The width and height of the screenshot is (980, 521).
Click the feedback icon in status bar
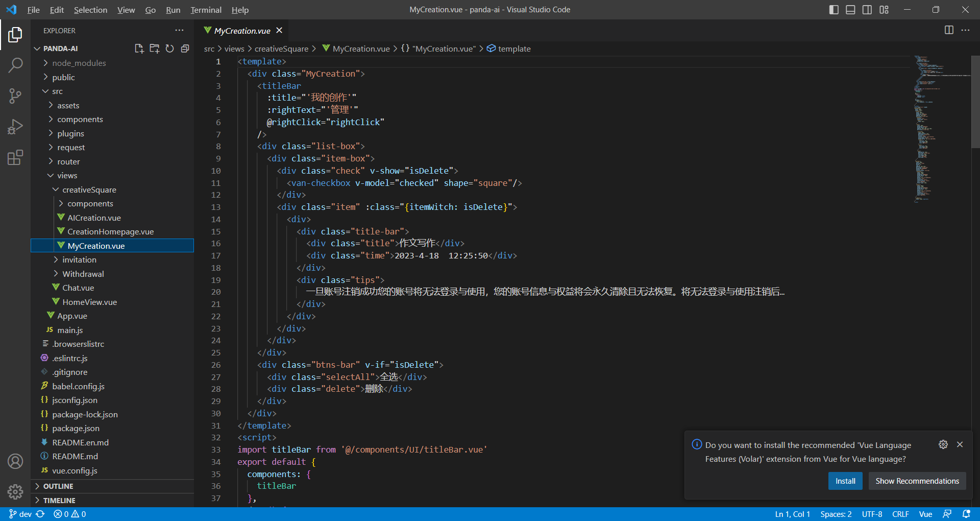click(x=947, y=514)
